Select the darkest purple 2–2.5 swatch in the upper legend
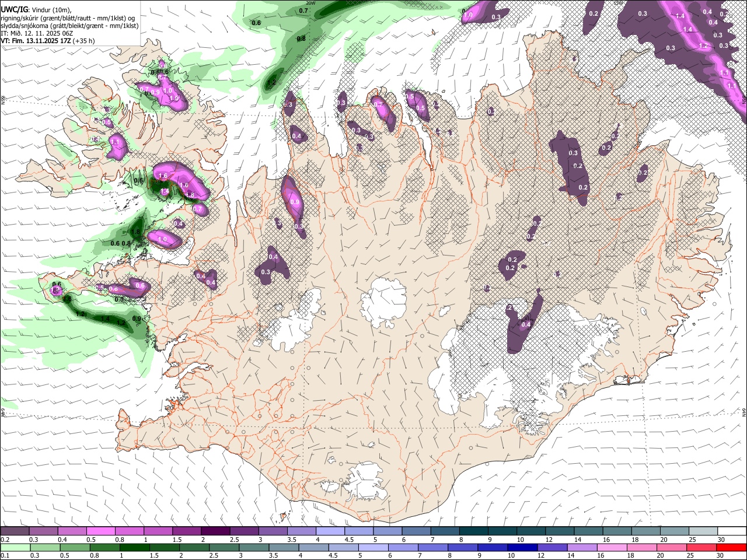 215,531
